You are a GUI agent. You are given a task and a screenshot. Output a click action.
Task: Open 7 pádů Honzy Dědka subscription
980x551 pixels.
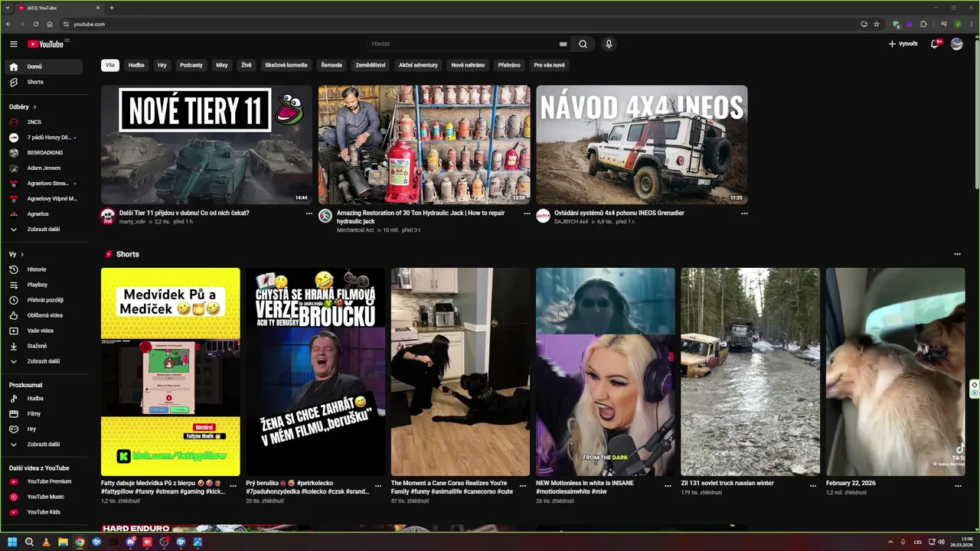pos(44,138)
